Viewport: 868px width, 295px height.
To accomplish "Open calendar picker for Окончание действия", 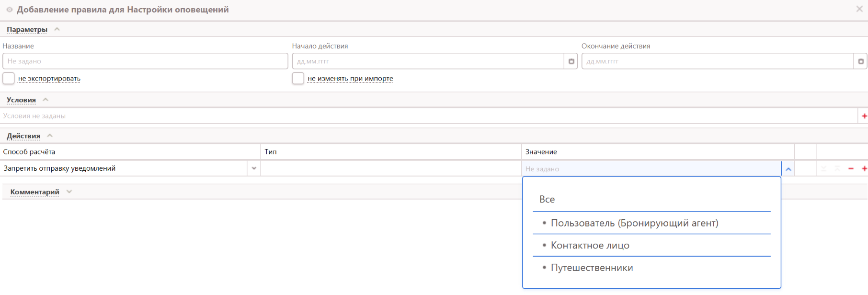I will coord(860,61).
